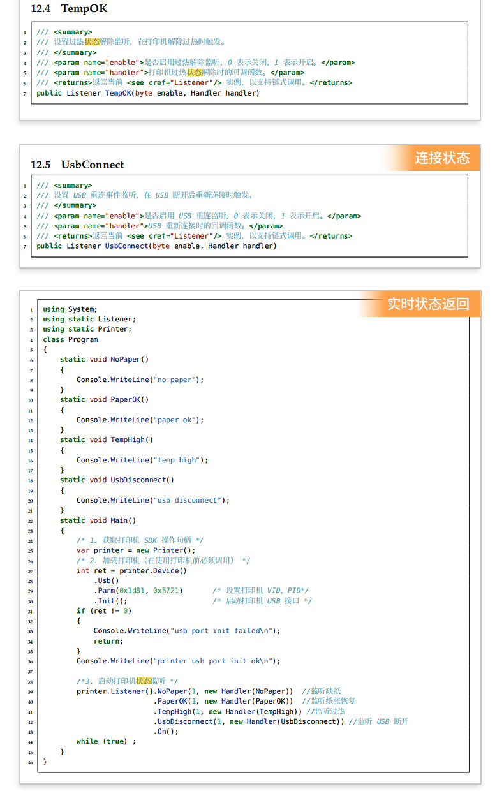Click the "USB 重新连接时的回调函数" param line
Image resolution: width=504 pixels, height=812 pixels.
click(x=159, y=226)
